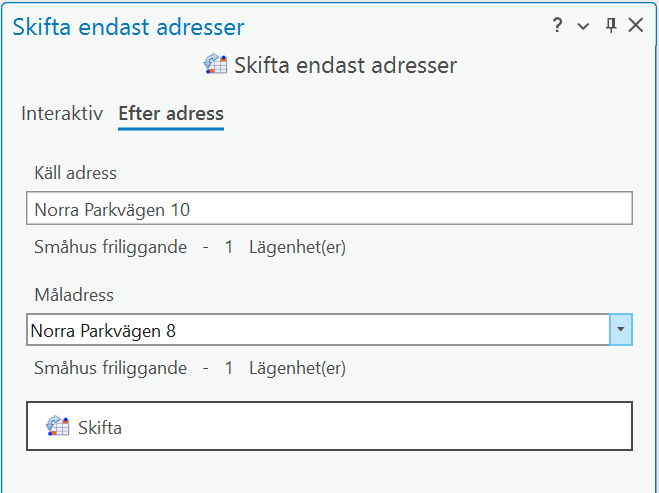Click Småhus friliggande text under Käll adress
The width and height of the screenshot is (659, 493).
(110, 247)
